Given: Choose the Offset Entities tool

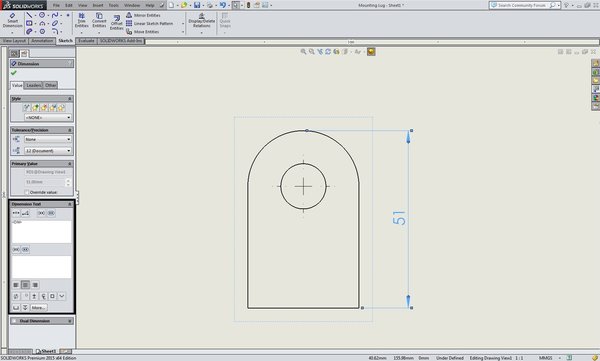Looking at the screenshot, I should (117, 23).
